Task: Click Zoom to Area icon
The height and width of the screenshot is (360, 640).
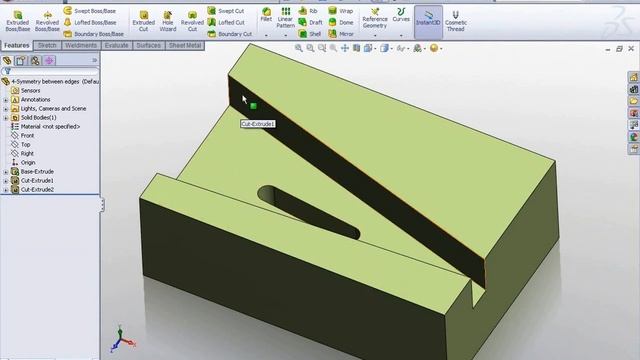Action: [310, 48]
